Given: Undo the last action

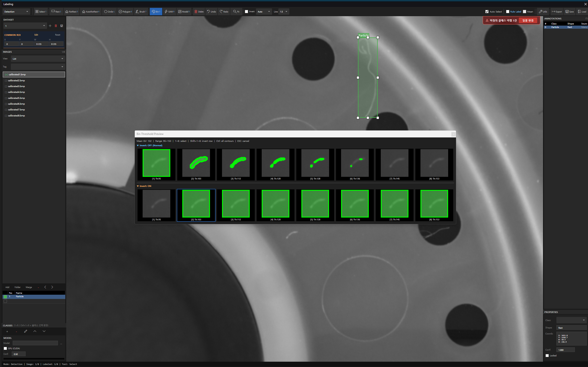Looking at the screenshot, I should point(211,12).
